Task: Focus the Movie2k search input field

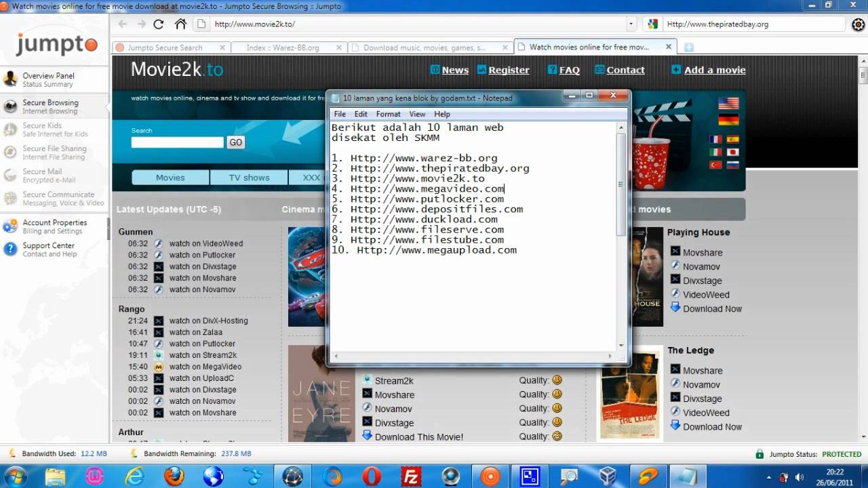Action: (x=177, y=142)
